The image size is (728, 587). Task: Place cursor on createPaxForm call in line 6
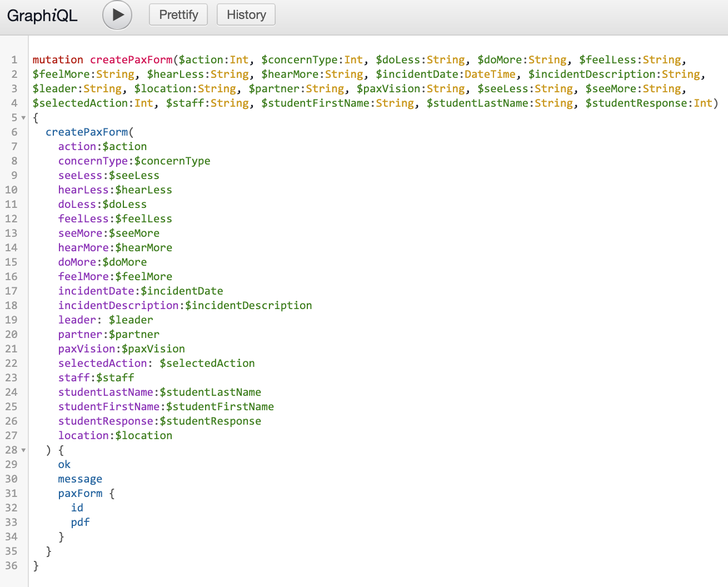pyautogui.click(x=87, y=132)
